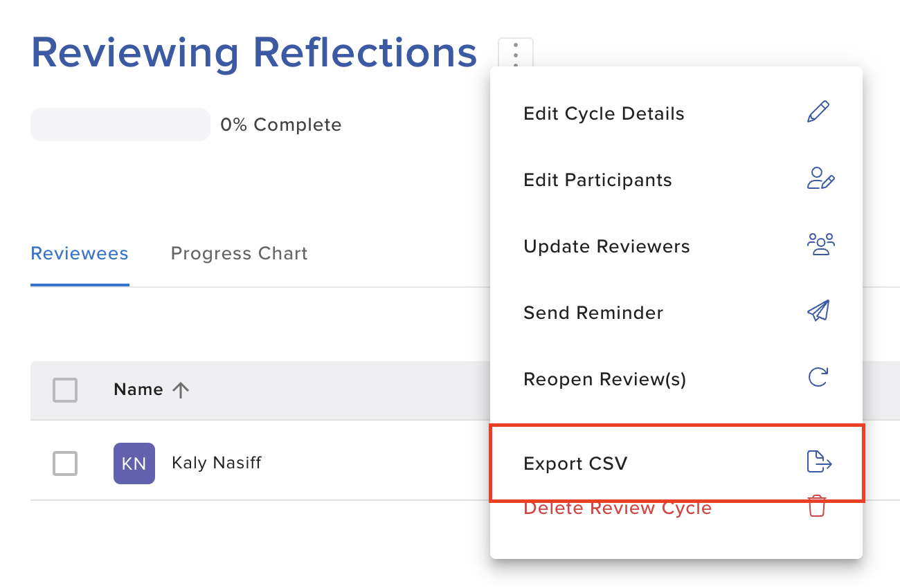Open the three-dot options menu near the title
Screen dimensions: 900x588
tap(515, 53)
